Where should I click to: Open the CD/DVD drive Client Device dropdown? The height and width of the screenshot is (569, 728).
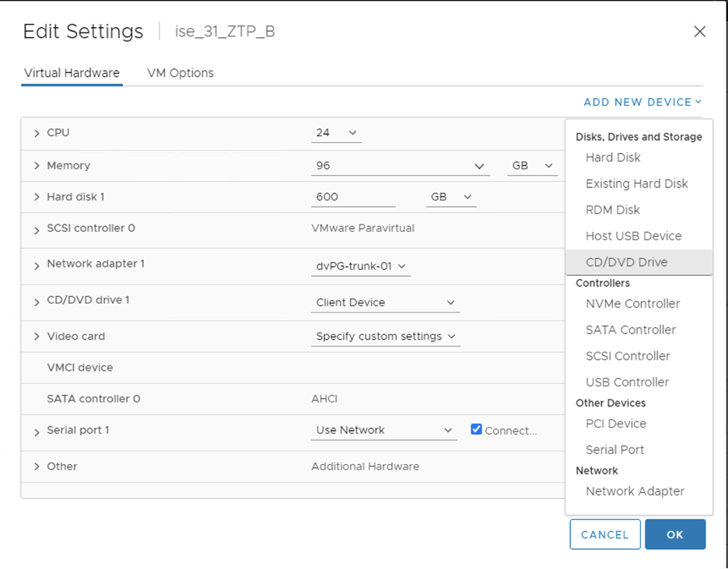[x=385, y=302]
